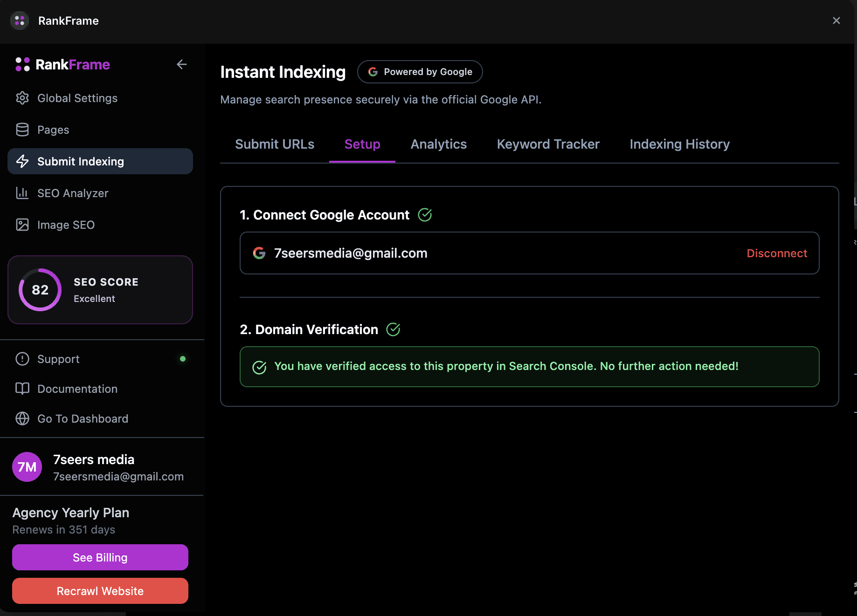857x616 pixels.
Task: Click the verified access success message
Action: [529, 367]
